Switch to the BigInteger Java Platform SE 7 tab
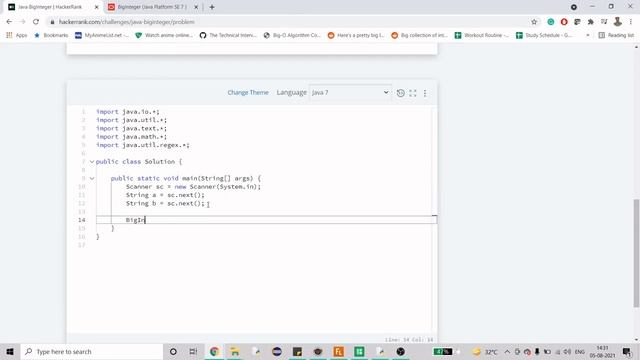Image resolution: width=640 pixels, height=360 pixels. click(152, 7)
